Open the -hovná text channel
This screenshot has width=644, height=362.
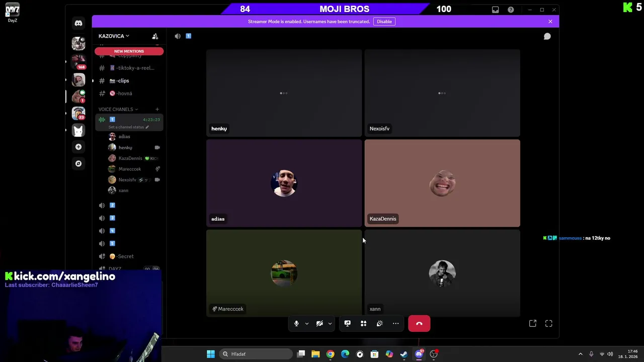129,94
